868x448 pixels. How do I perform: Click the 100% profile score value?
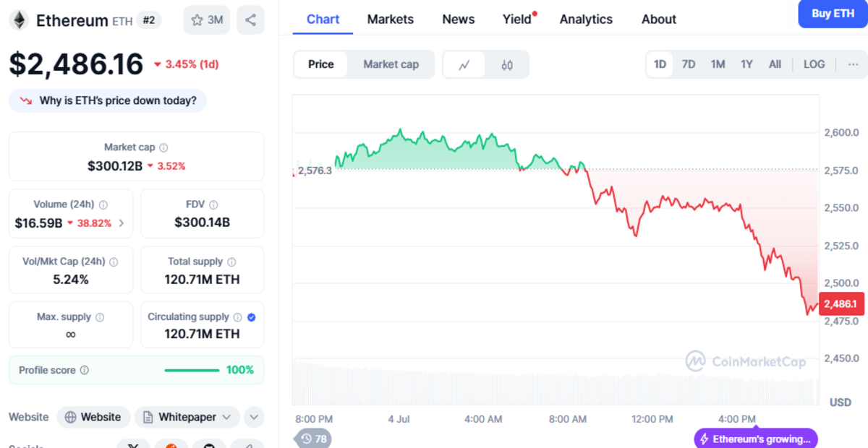pyautogui.click(x=240, y=370)
